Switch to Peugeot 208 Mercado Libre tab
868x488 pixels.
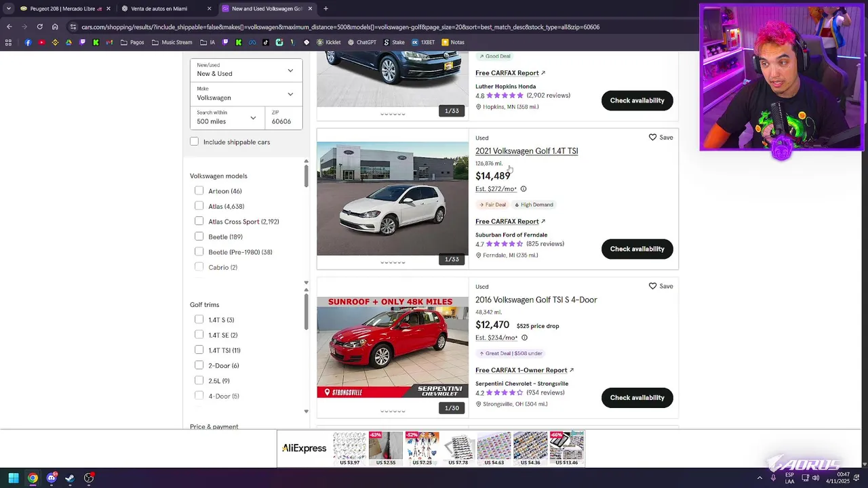(66, 9)
